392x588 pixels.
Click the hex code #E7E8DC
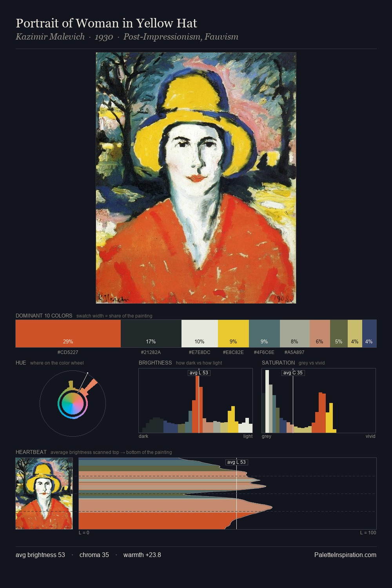pyautogui.click(x=200, y=352)
